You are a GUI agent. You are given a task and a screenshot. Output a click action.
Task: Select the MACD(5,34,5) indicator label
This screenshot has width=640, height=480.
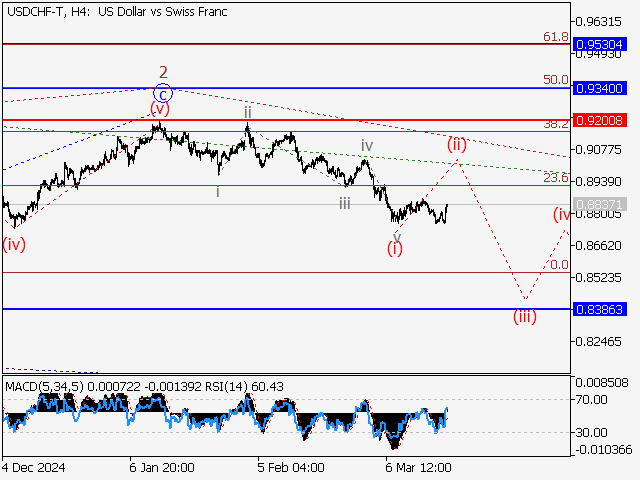(42, 386)
